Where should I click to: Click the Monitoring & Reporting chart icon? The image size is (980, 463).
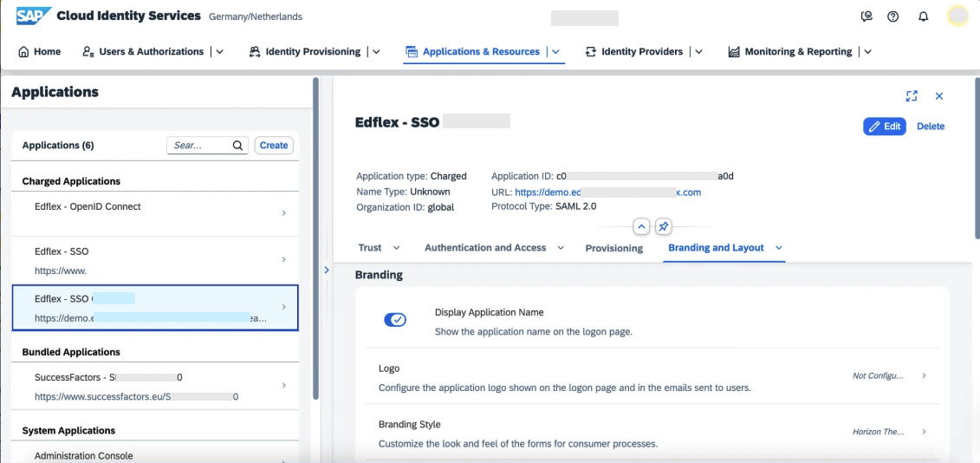pos(734,51)
